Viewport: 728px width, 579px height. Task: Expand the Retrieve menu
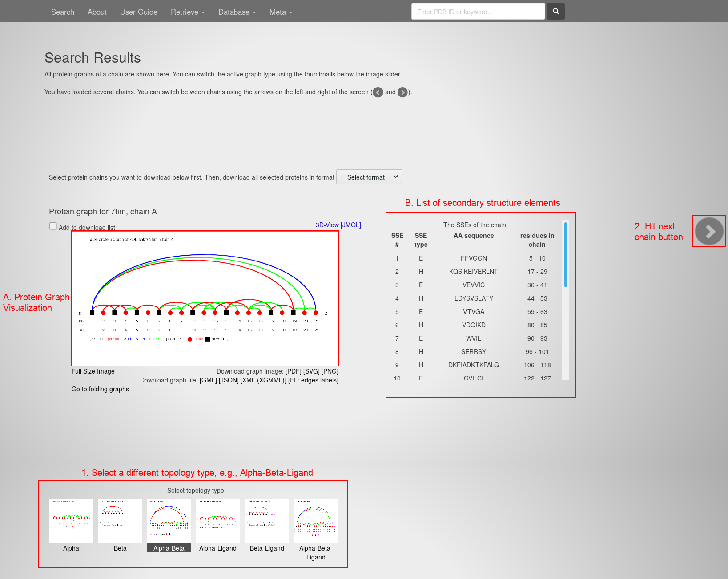coord(188,12)
